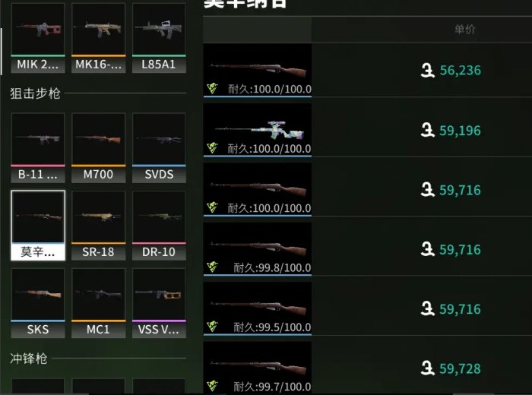Image resolution: width=532 pixels, height=395 pixels.
Task: Choose the MK16 rifle icon
Action: (98, 37)
